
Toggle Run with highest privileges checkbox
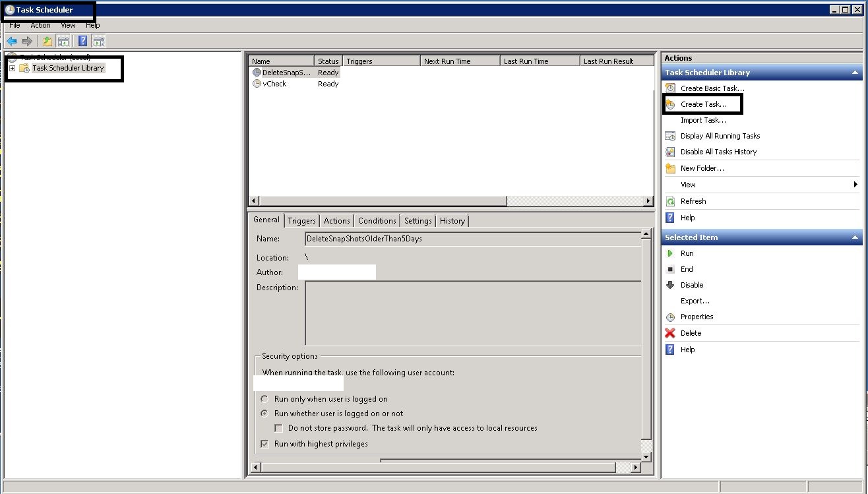click(x=264, y=444)
